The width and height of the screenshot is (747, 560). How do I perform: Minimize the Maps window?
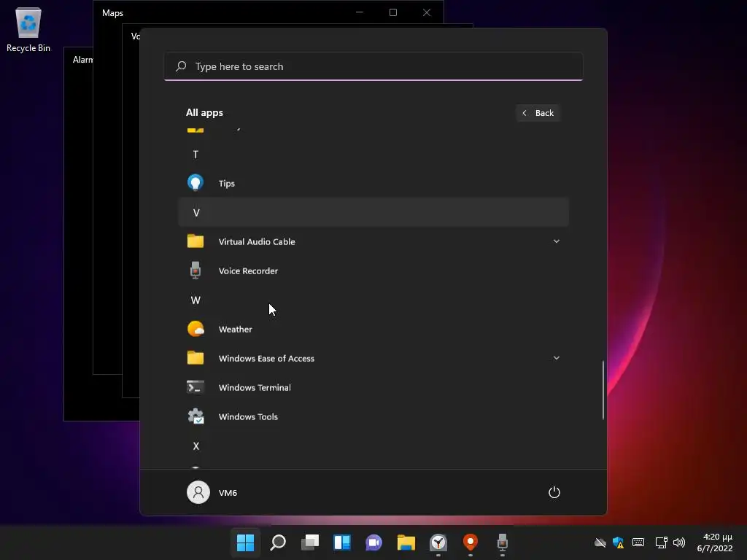[360, 12]
